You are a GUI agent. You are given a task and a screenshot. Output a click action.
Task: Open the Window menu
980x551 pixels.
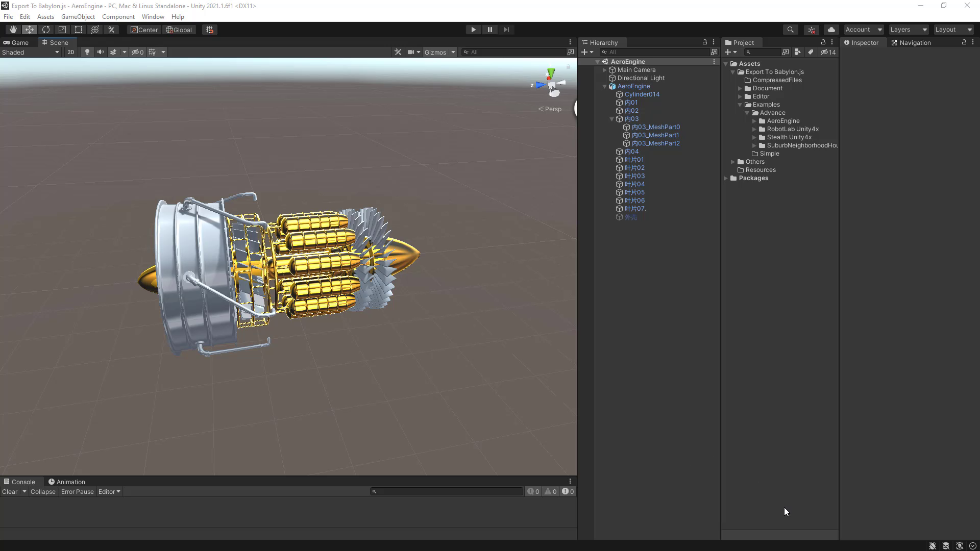pyautogui.click(x=153, y=16)
